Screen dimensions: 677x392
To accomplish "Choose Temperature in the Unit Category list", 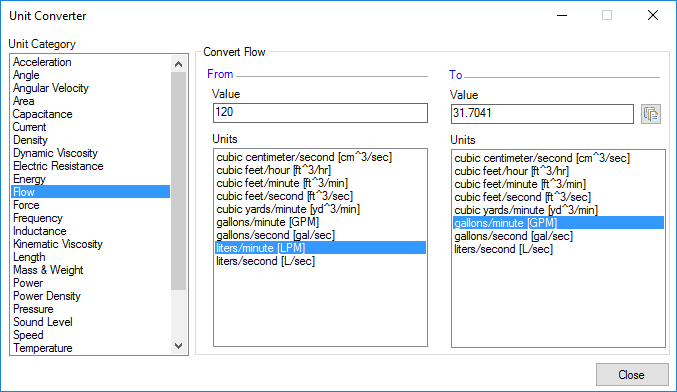I will click(x=43, y=348).
